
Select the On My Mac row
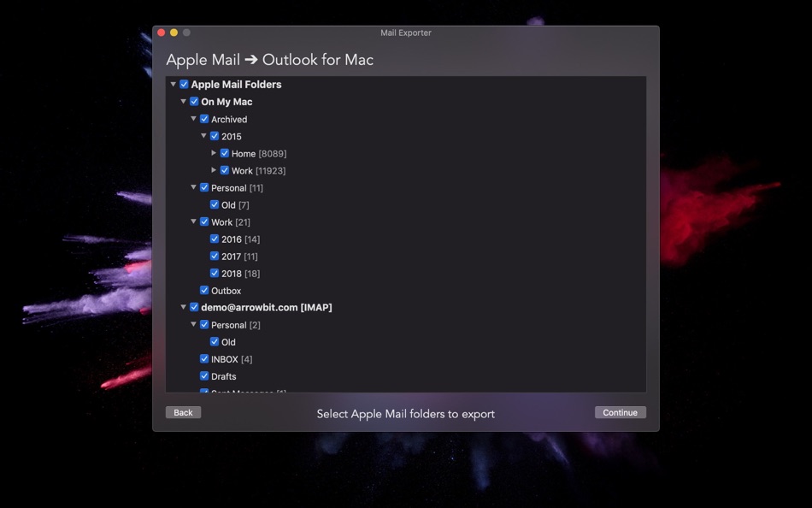pos(406,102)
